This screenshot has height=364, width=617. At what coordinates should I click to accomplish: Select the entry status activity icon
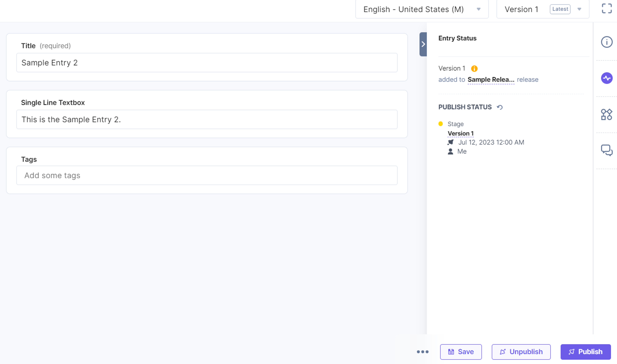point(606,78)
